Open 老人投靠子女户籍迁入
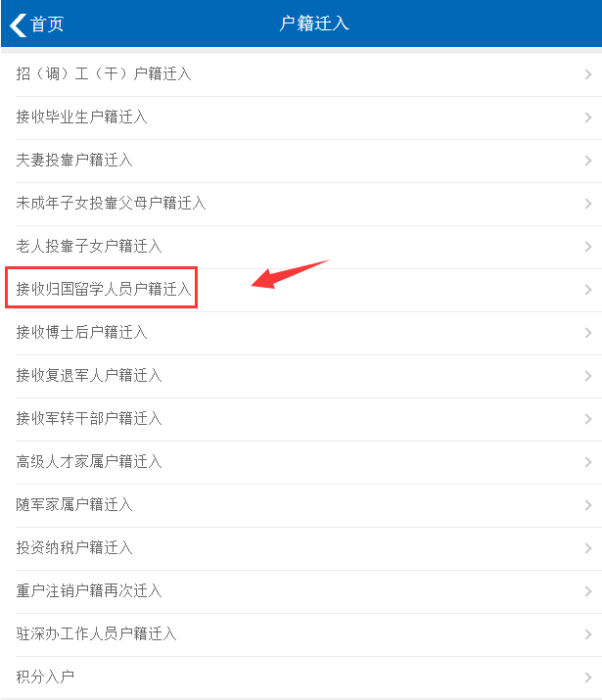 [x=301, y=247]
